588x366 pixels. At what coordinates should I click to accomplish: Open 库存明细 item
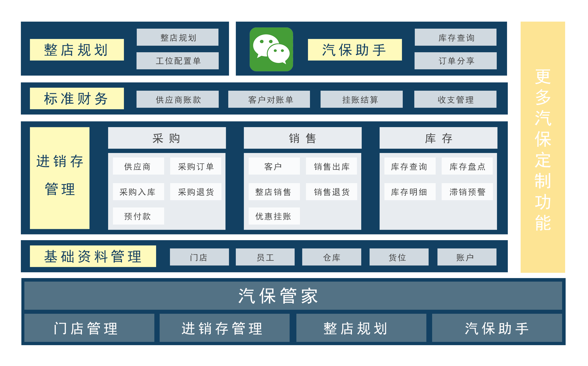coord(410,192)
